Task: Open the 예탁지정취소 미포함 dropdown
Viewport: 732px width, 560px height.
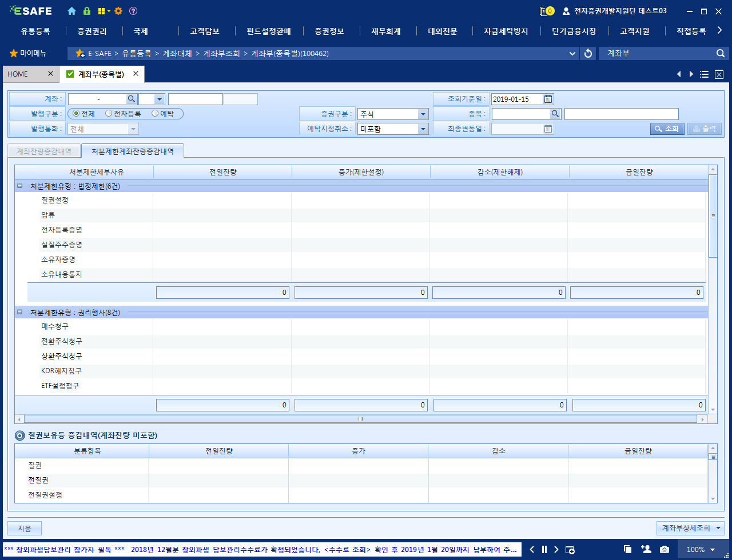Action: [x=423, y=129]
